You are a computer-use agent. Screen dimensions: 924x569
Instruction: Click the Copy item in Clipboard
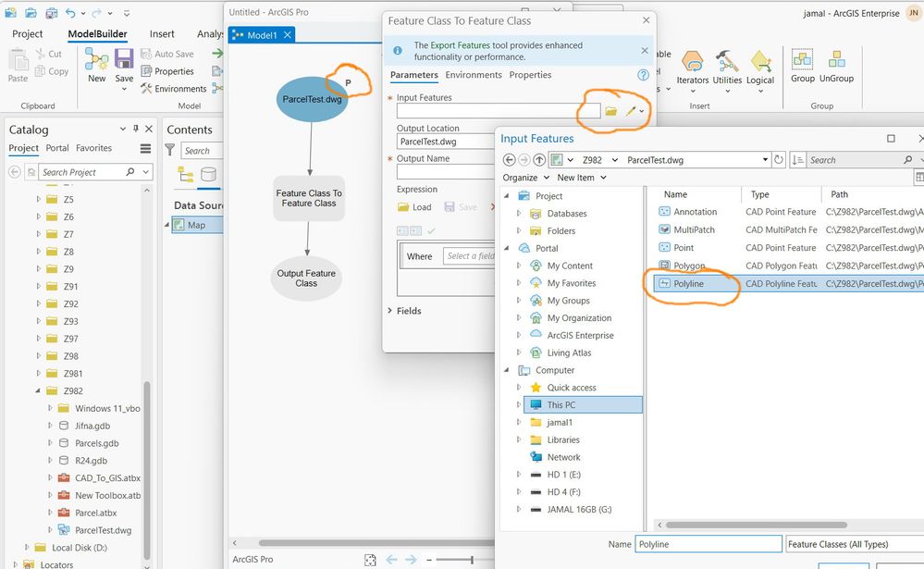[52, 71]
